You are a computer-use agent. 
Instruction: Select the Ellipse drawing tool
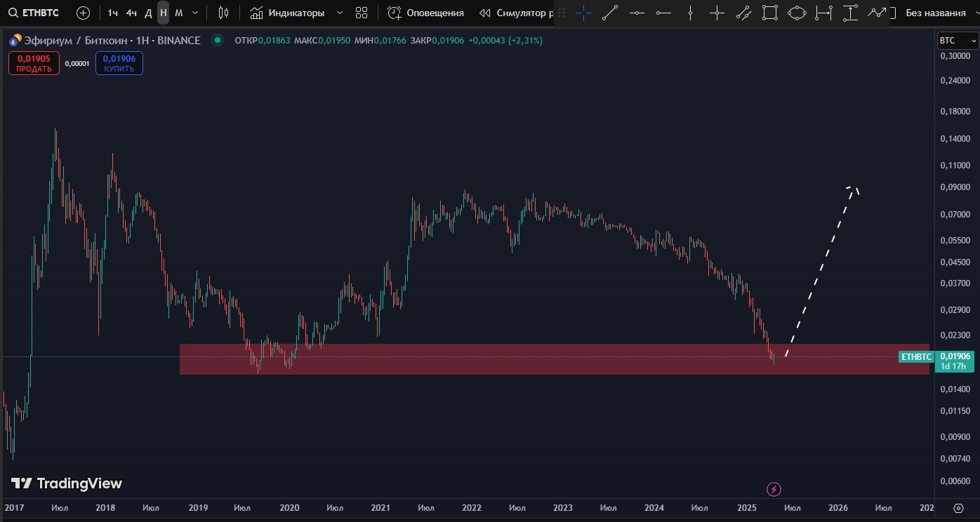point(797,12)
